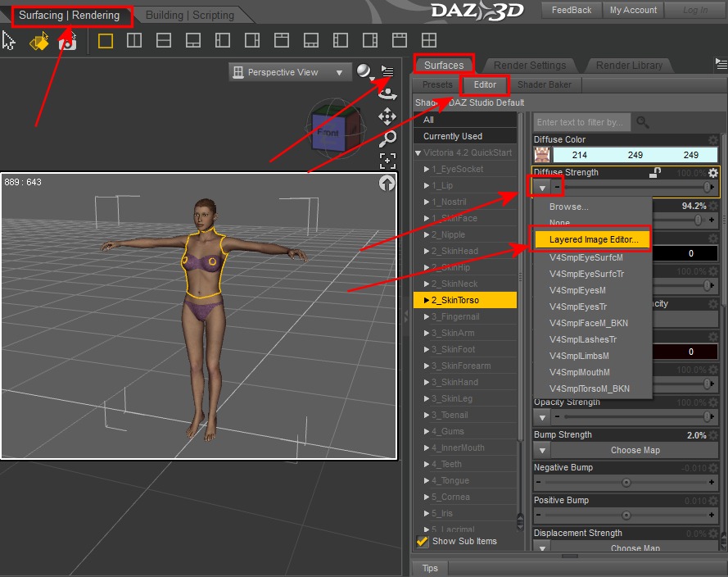Switch to the Presets sub-tab

437,84
